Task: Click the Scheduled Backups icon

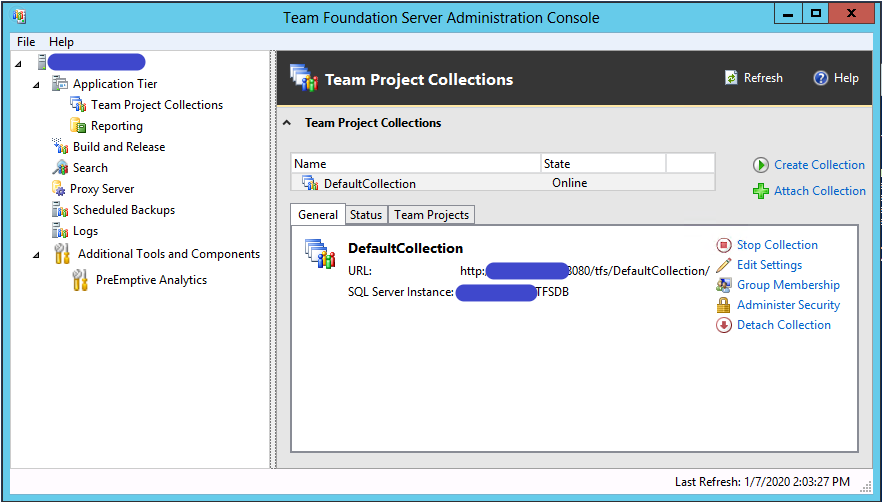Action: (60, 210)
